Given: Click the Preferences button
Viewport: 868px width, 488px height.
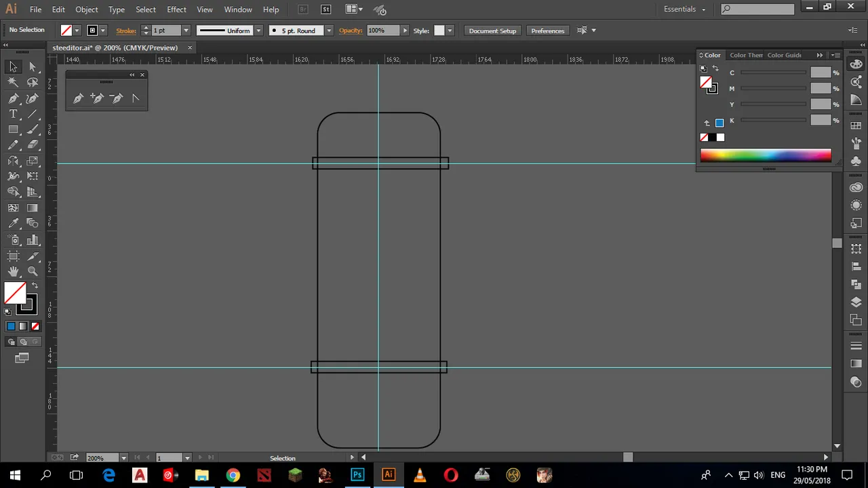Looking at the screenshot, I should coord(547,30).
